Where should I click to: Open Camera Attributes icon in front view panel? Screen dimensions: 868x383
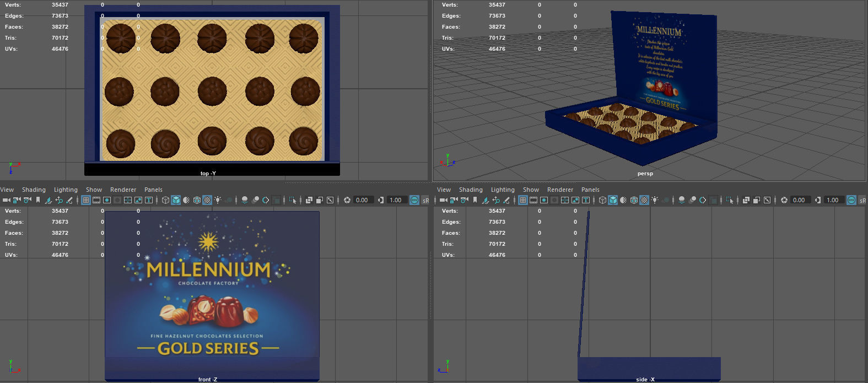click(x=27, y=200)
